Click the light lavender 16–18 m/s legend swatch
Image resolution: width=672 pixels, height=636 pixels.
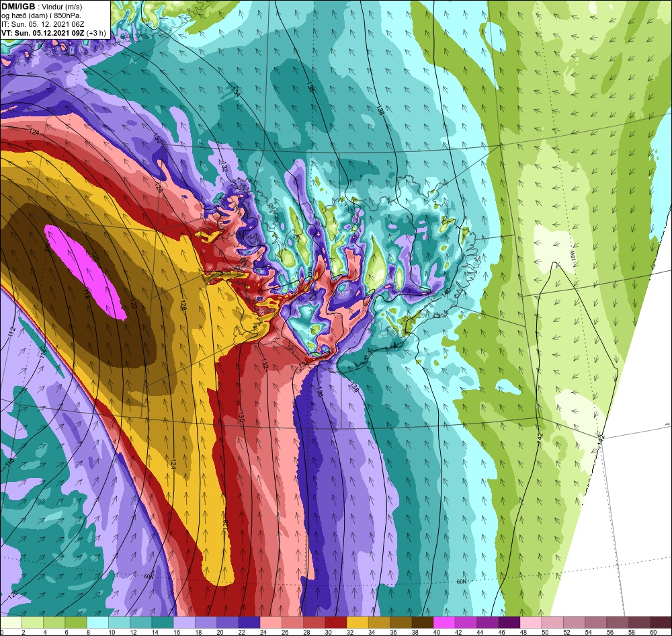(x=184, y=622)
